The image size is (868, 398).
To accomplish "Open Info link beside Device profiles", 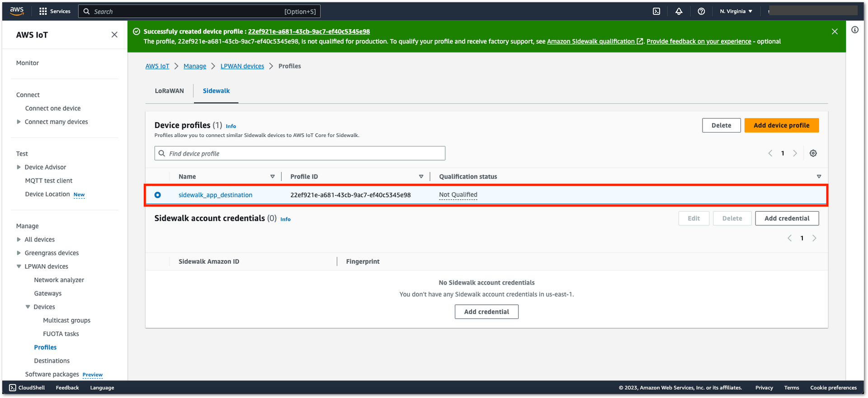I will 231,126.
